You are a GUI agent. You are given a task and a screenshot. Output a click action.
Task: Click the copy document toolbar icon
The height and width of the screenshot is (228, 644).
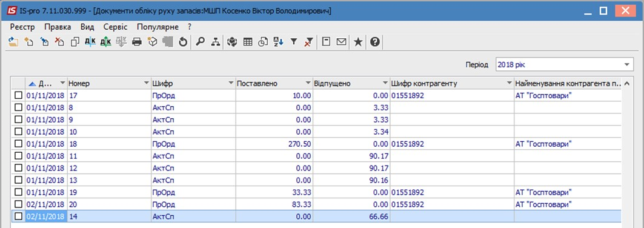point(75,42)
